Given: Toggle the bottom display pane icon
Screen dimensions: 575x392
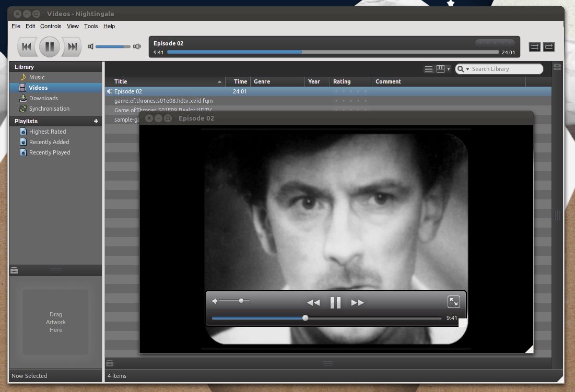Looking at the screenshot, I should pos(110,363).
